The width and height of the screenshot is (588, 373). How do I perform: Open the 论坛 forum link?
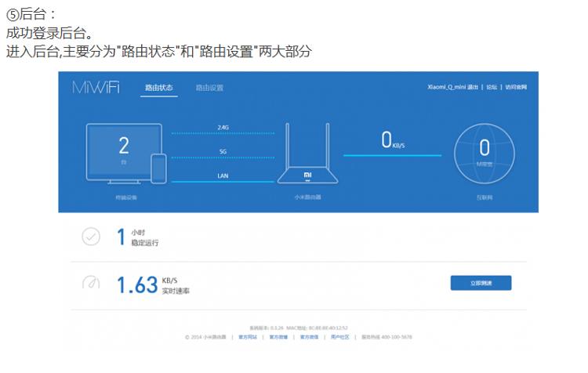point(492,87)
